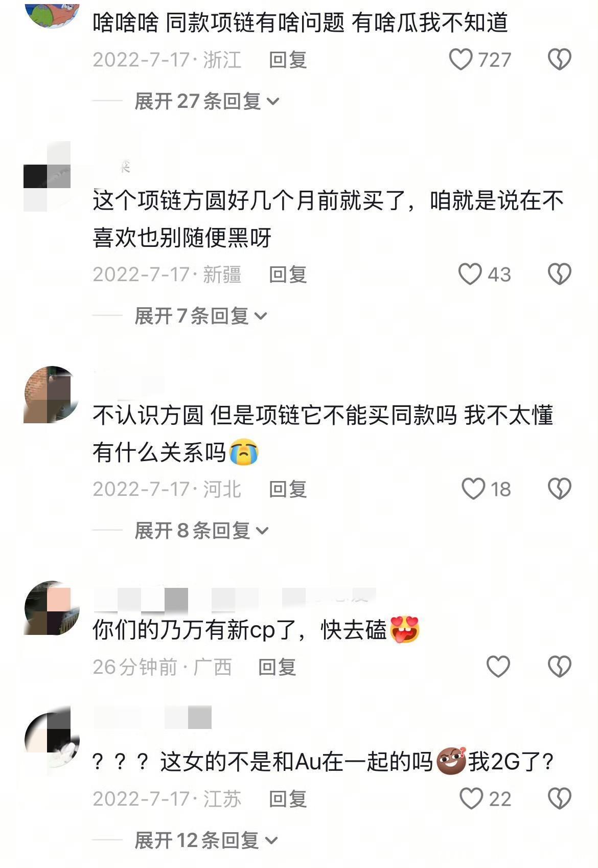Screen dimensions: 598x868
Task: Expand 展开12条回复
Action: pos(206,840)
